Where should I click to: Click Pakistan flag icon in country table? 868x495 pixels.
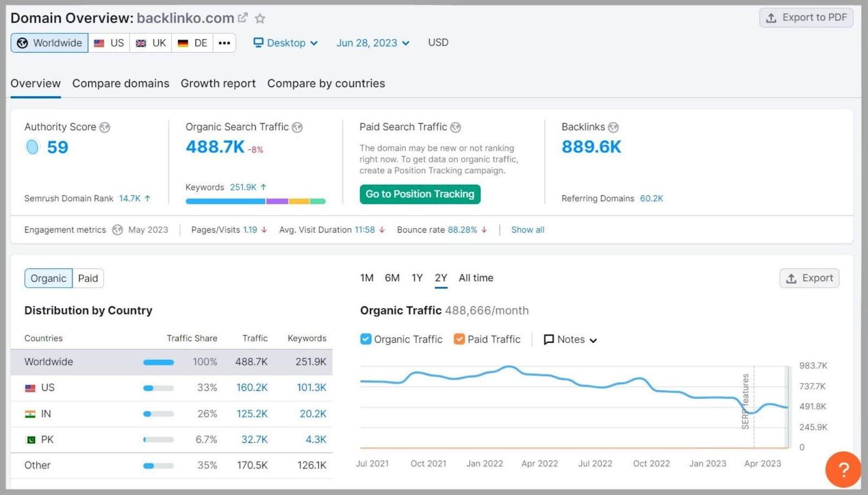30,440
